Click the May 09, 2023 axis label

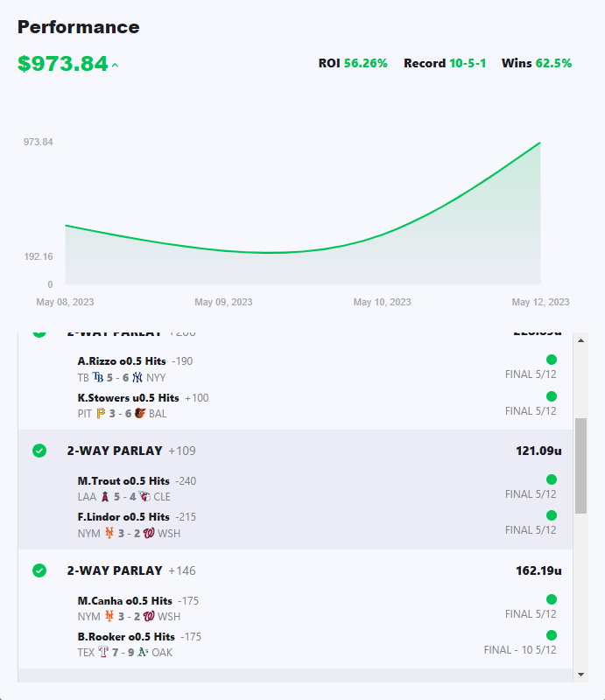223,302
